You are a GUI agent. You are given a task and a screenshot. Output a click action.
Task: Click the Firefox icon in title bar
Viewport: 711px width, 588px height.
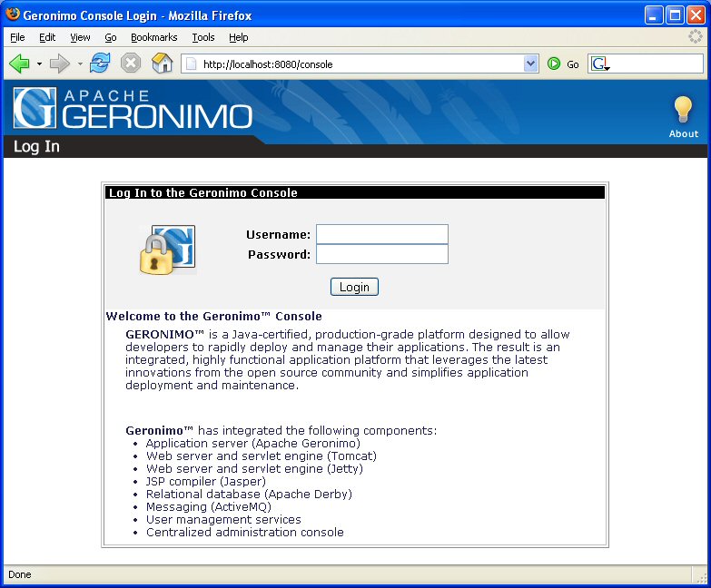(13, 15)
